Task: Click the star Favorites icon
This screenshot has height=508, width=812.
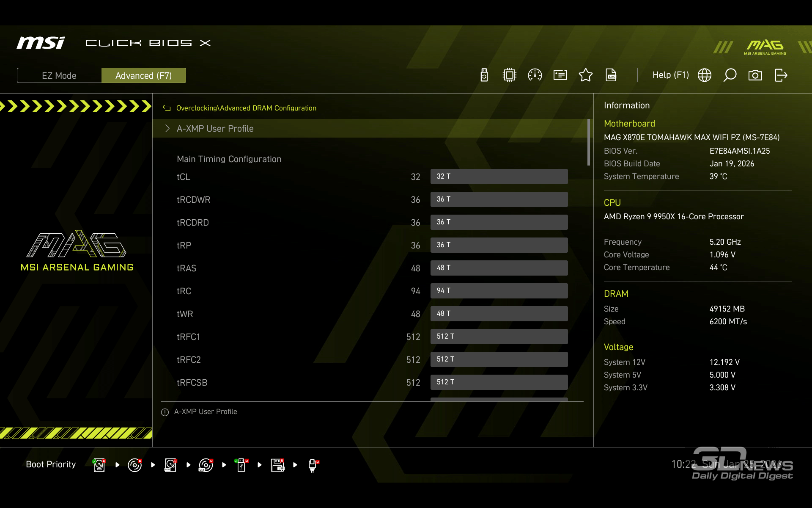Action: 585,75
